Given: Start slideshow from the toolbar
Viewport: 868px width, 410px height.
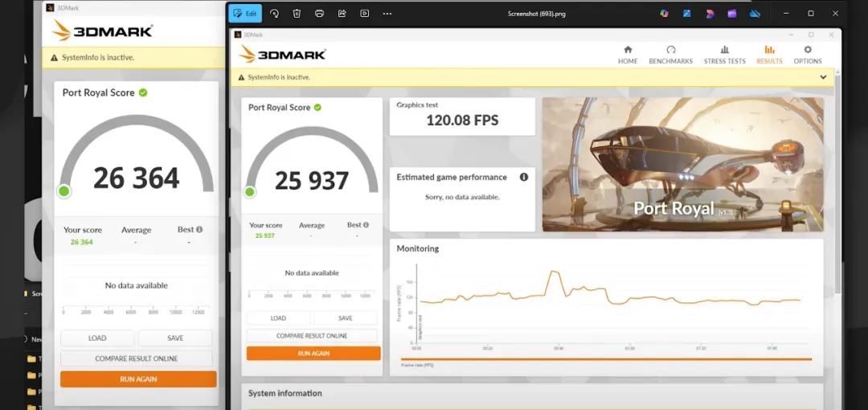Looking at the screenshot, I should point(364,14).
